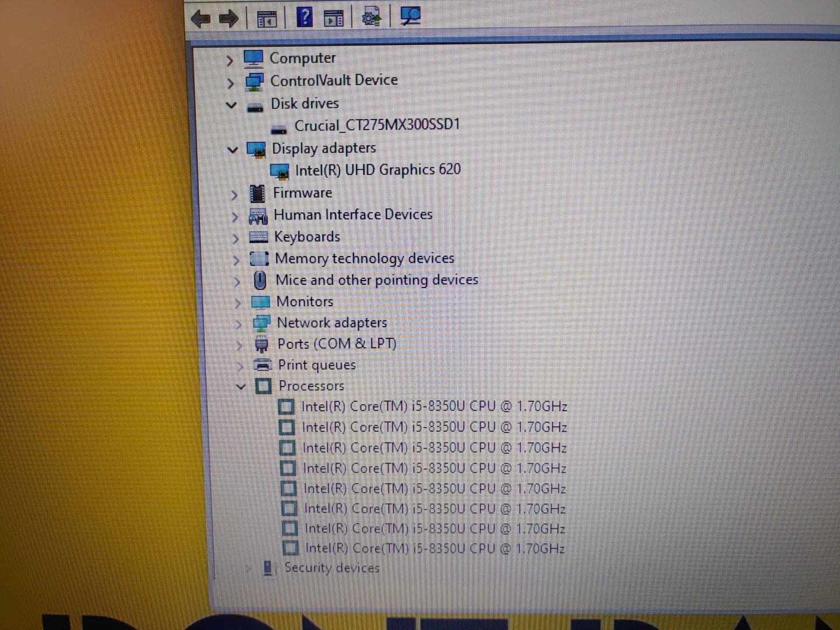Click the Ports (COM & LPT) icon

pos(261,344)
